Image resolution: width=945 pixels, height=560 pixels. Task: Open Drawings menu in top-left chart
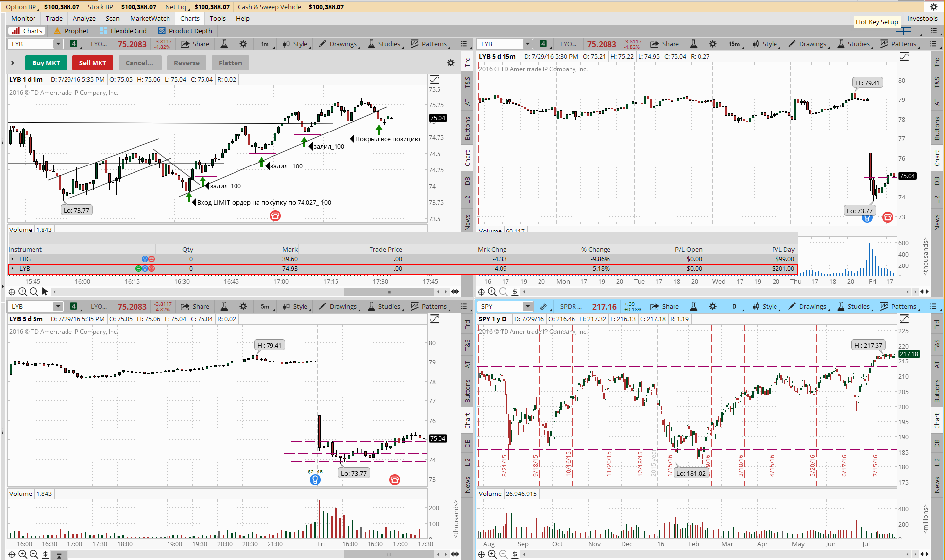[338, 44]
